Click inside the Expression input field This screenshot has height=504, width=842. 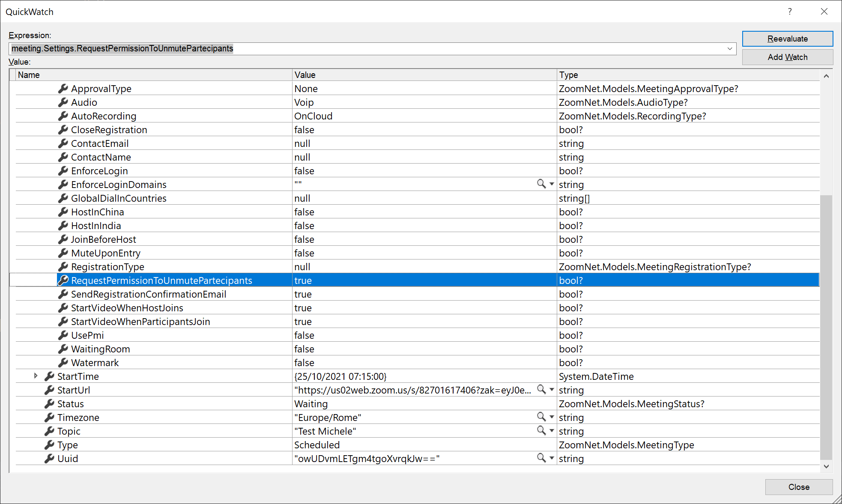coord(300,48)
